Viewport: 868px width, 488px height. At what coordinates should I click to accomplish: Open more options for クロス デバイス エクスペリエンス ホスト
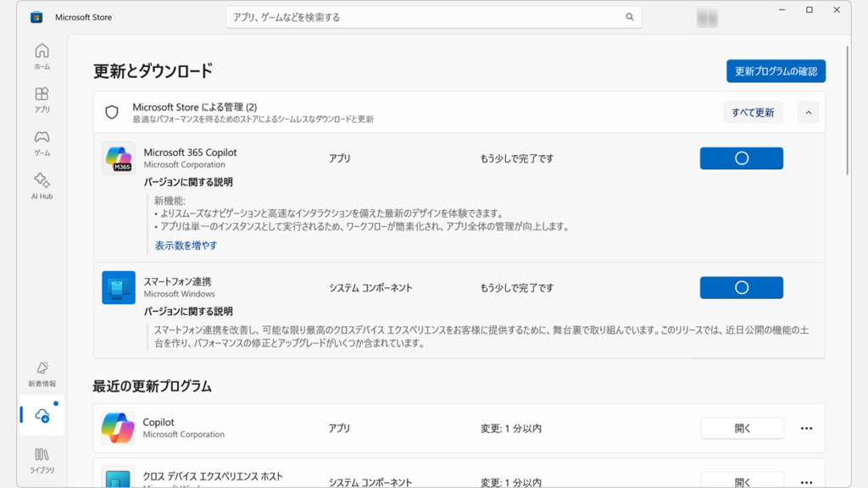tap(807, 482)
